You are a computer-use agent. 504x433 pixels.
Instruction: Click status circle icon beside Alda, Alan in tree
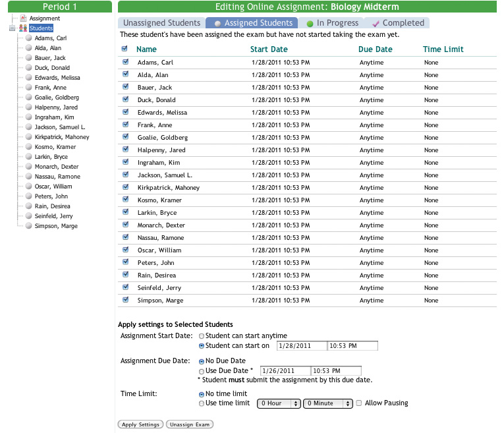(x=29, y=48)
